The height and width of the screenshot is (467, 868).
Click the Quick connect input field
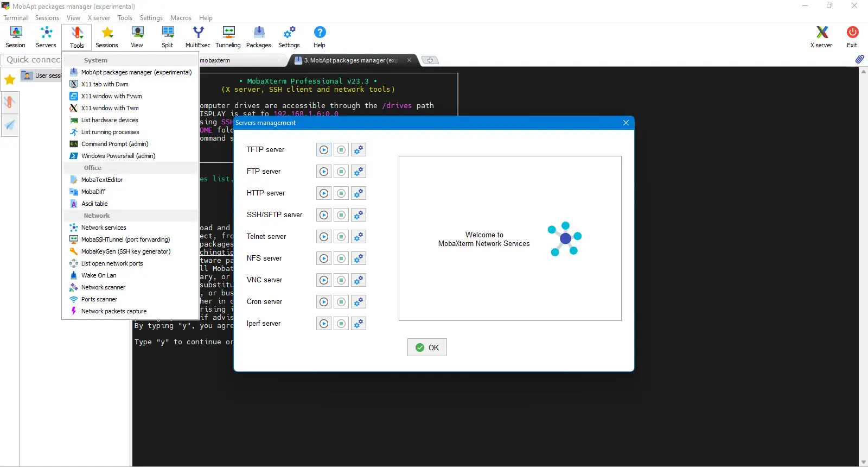pos(31,60)
